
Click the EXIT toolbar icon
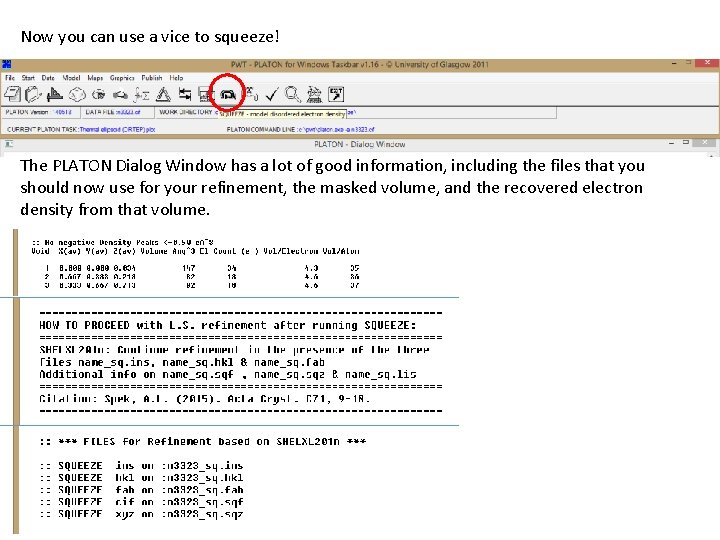[336, 95]
